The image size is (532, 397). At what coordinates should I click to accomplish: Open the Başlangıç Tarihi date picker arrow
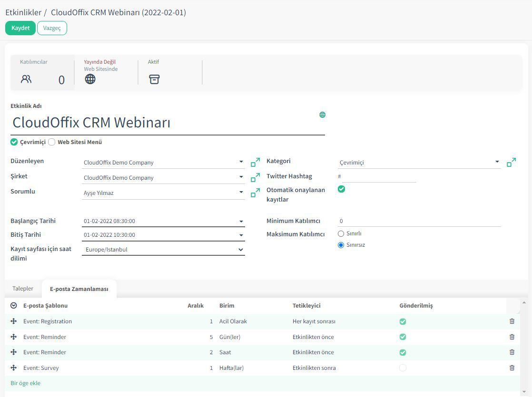tap(241, 222)
